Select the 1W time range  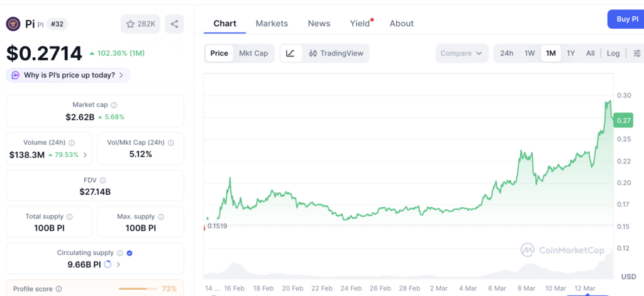(530, 53)
